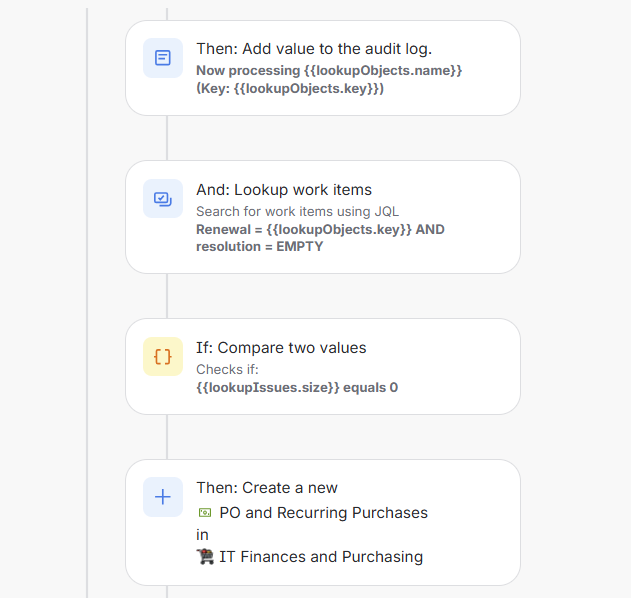Click the PO and Recurring Purchases money icon

pyautogui.click(x=205, y=513)
